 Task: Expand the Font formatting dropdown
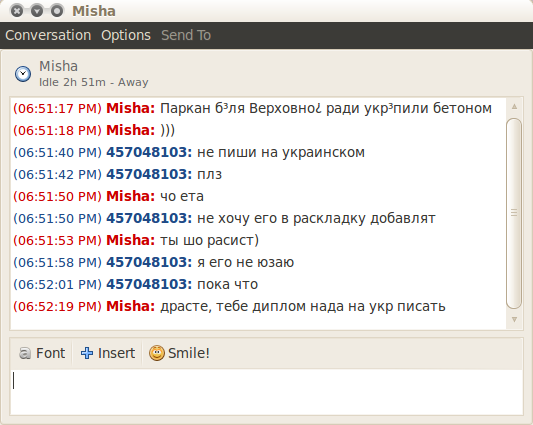[x=41, y=353]
